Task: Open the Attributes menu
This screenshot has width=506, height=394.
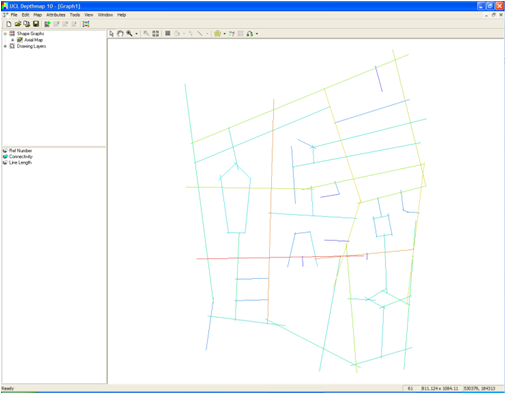Action: click(x=56, y=15)
